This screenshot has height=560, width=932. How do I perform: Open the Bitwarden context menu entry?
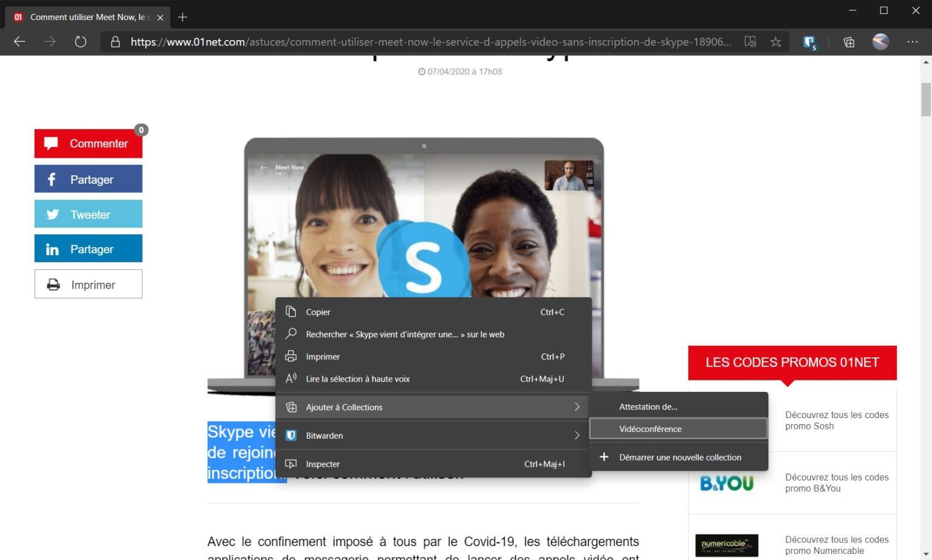[433, 436]
